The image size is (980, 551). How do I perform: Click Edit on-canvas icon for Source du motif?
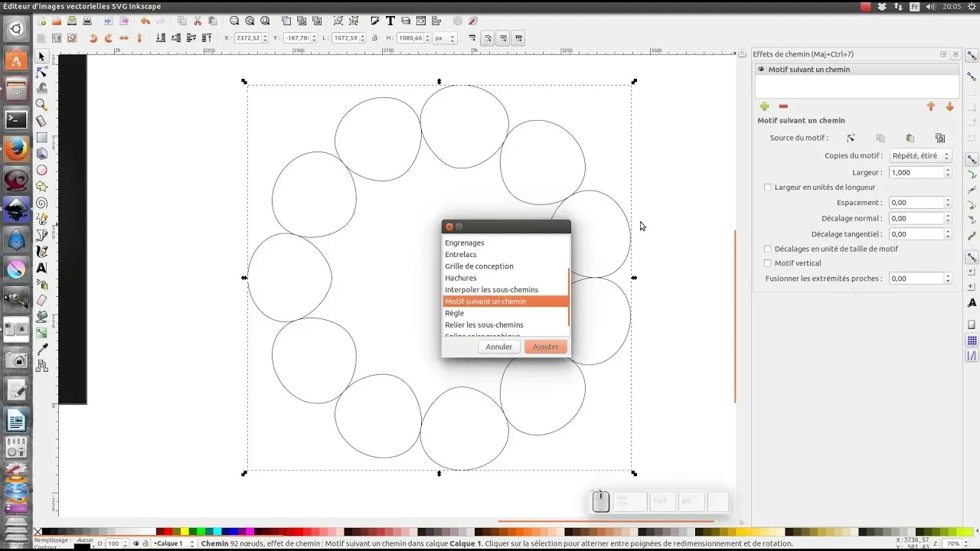(x=851, y=138)
